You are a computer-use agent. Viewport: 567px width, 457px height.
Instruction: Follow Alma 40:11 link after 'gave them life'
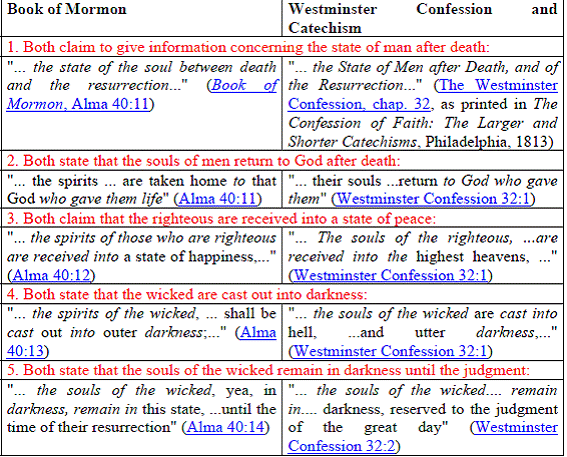coord(217,199)
